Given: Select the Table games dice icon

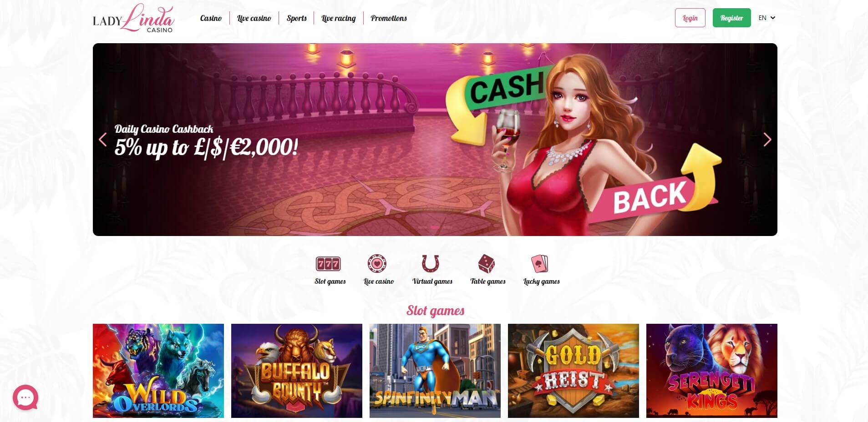Looking at the screenshot, I should pos(486,264).
